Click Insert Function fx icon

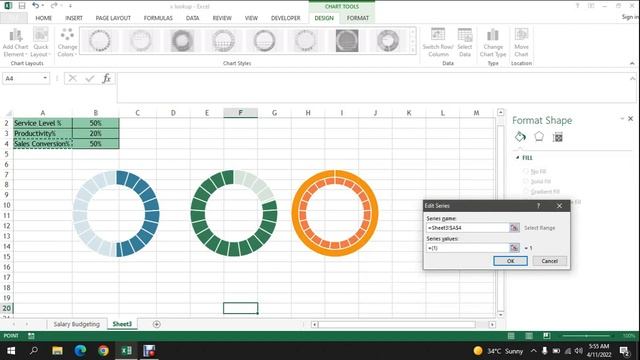[x=107, y=78]
